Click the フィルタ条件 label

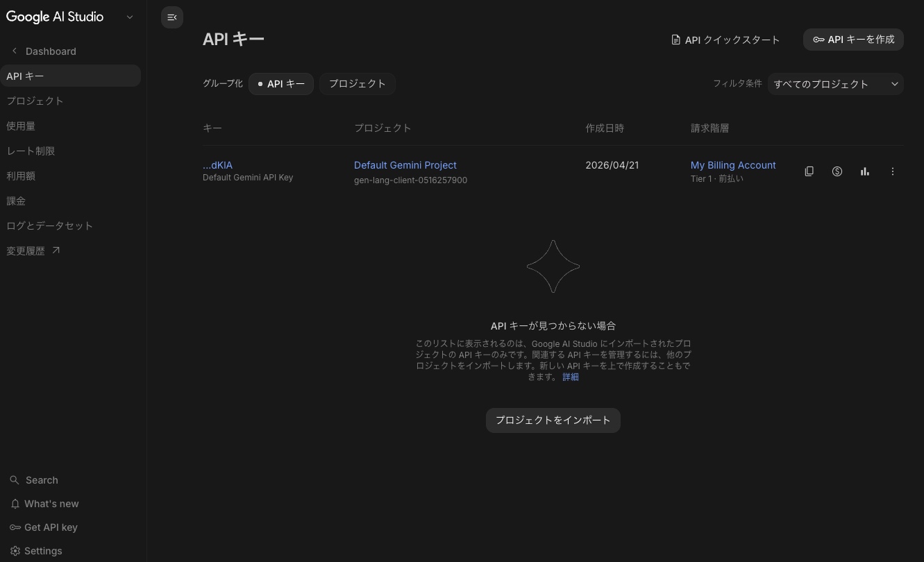coord(737,83)
